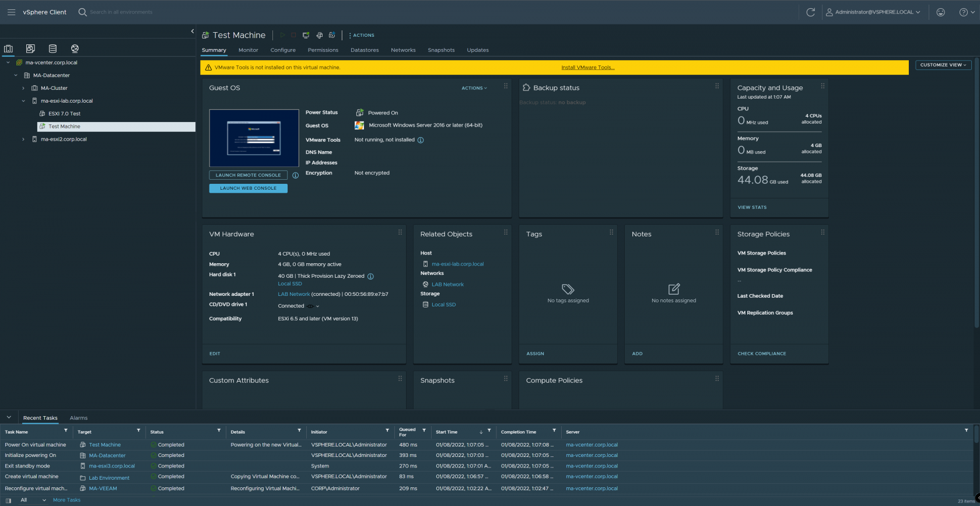
Task: Collapse the ma-vcenter.corp.local tree node
Action: click(x=8, y=62)
